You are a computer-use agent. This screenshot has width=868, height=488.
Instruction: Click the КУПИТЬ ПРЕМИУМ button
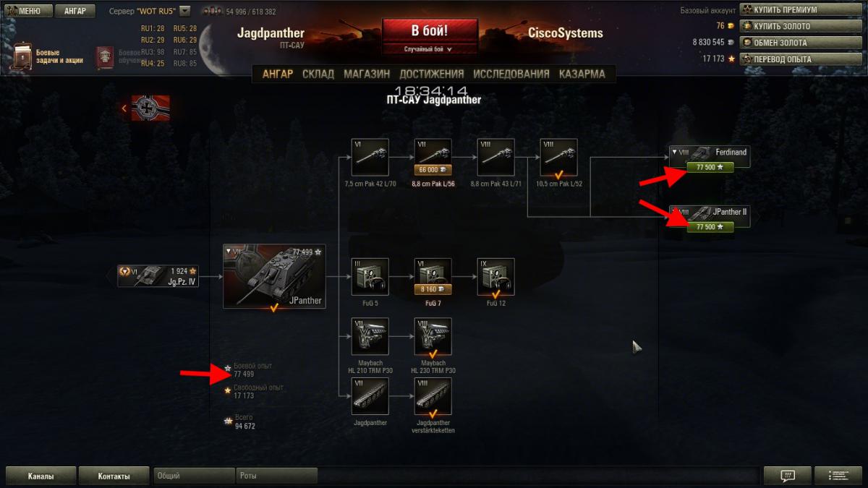[x=800, y=10]
